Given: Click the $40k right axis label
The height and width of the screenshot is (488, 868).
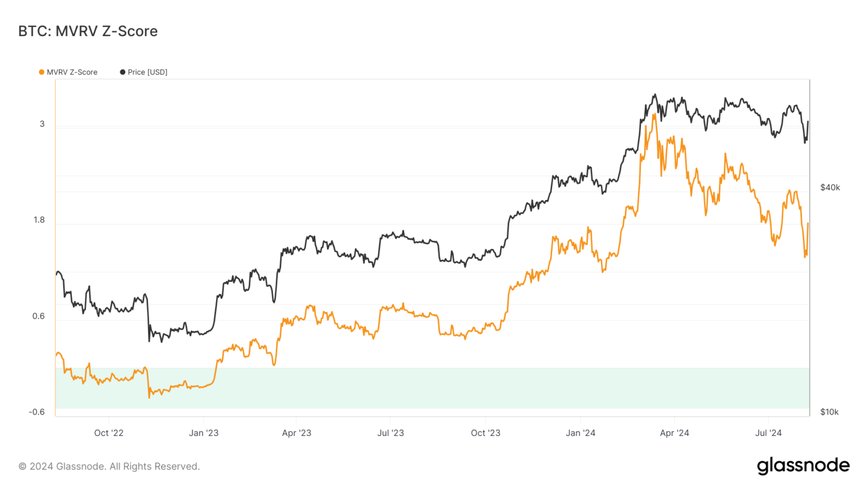Looking at the screenshot, I should 830,188.
